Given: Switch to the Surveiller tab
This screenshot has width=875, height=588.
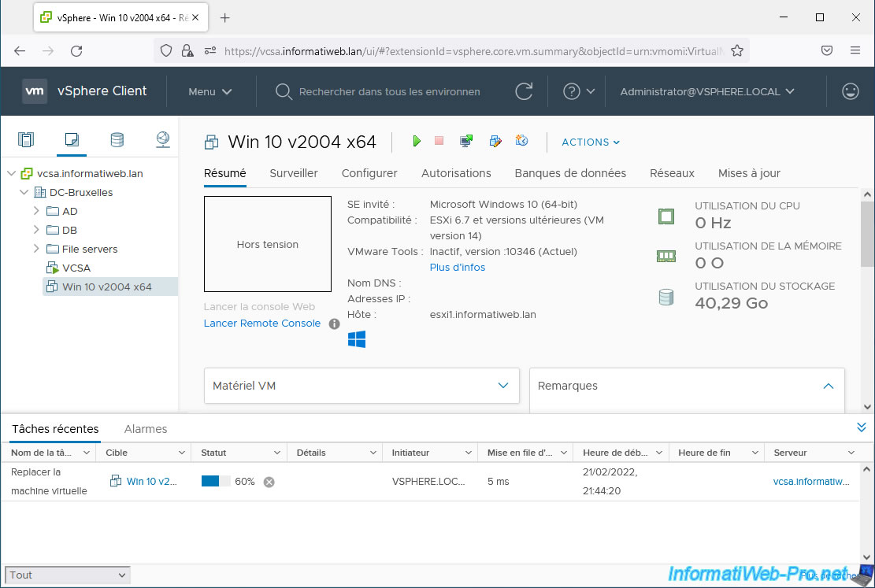Looking at the screenshot, I should point(294,173).
